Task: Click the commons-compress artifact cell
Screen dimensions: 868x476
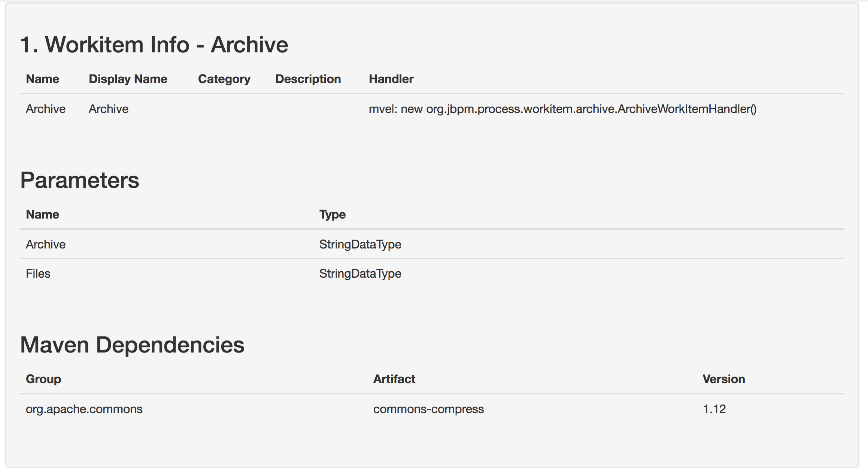Action: [x=428, y=409]
